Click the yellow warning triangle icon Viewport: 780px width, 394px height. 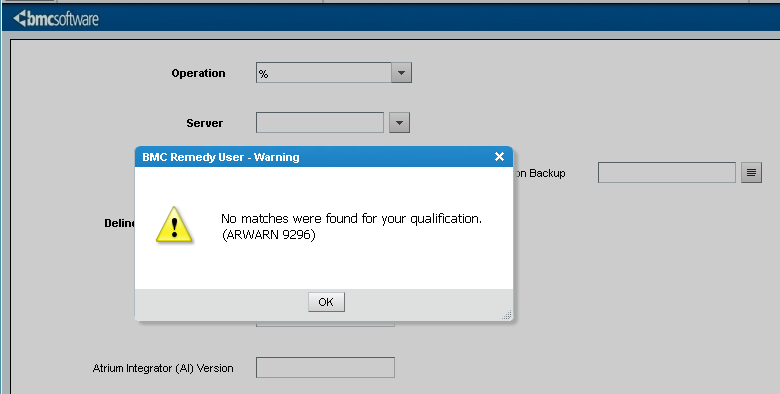coord(174,225)
